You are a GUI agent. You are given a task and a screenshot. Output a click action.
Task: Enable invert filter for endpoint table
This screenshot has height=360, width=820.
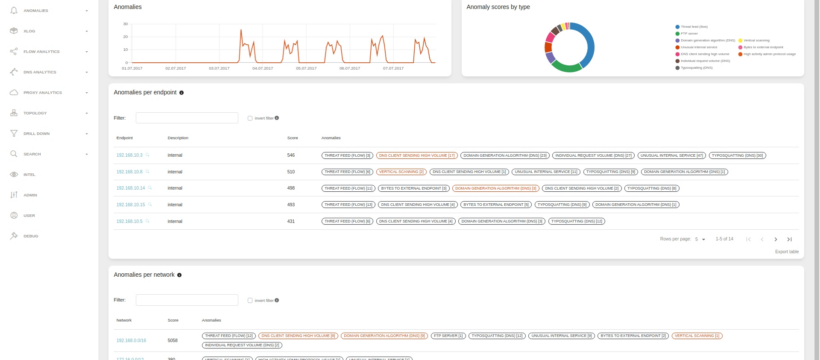click(x=250, y=118)
